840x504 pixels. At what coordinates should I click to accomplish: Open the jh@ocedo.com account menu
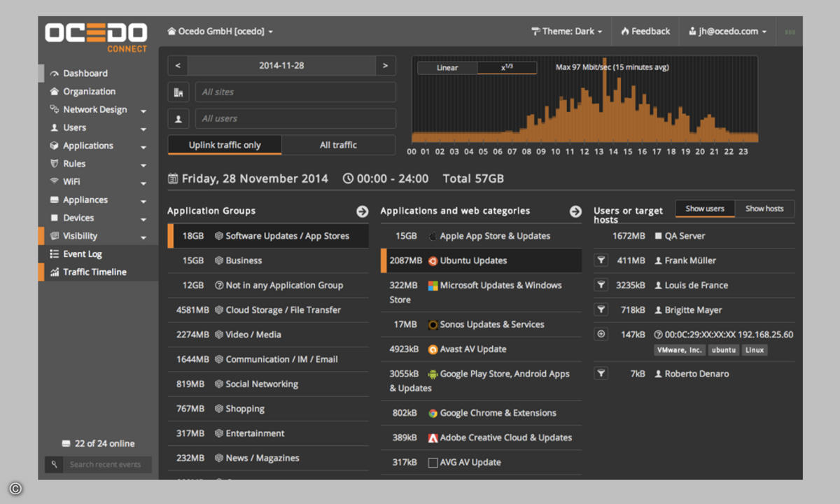point(727,31)
